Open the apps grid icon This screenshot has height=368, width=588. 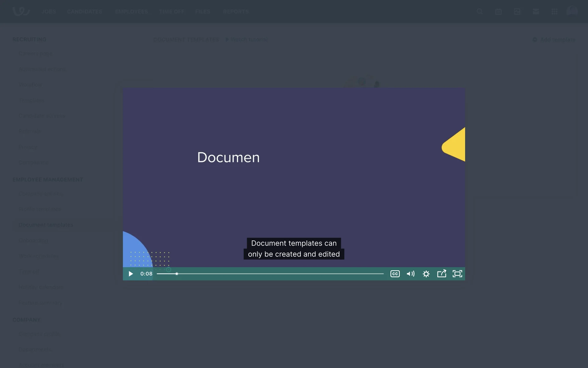[x=554, y=12]
